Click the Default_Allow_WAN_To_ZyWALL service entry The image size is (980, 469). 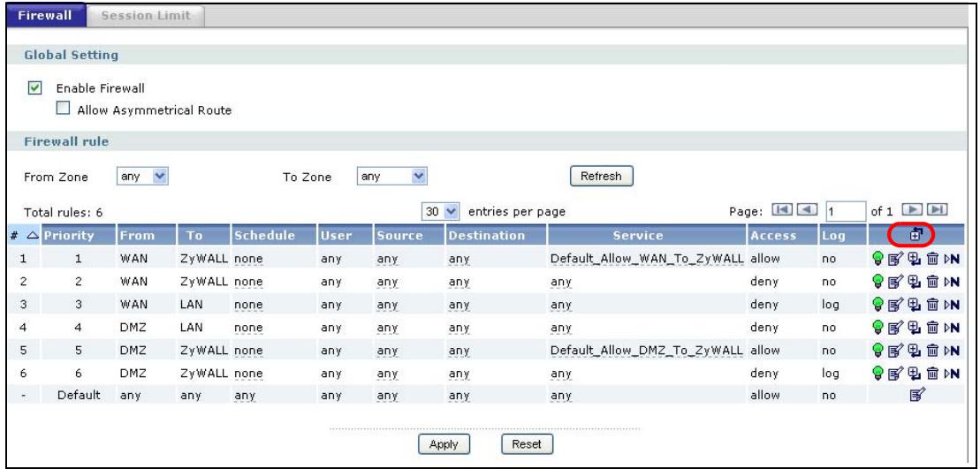pos(648,259)
